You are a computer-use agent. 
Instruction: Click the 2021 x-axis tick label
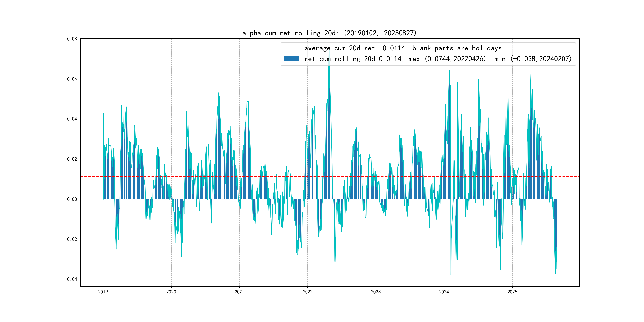tap(240, 292)
